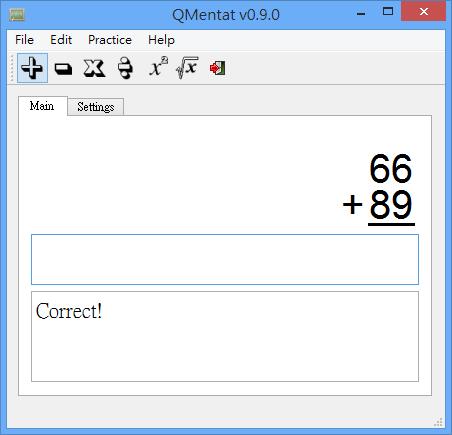Open the File menu

click(24, 40)
